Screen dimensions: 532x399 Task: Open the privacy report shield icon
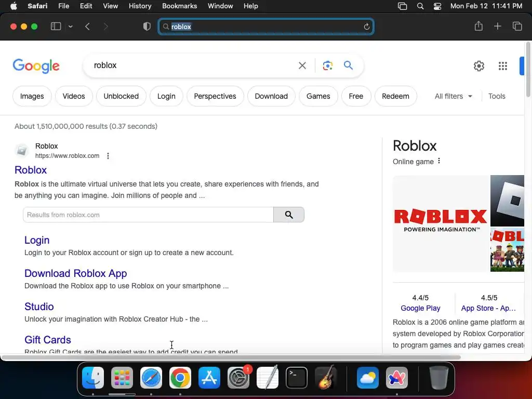(147, 26)
